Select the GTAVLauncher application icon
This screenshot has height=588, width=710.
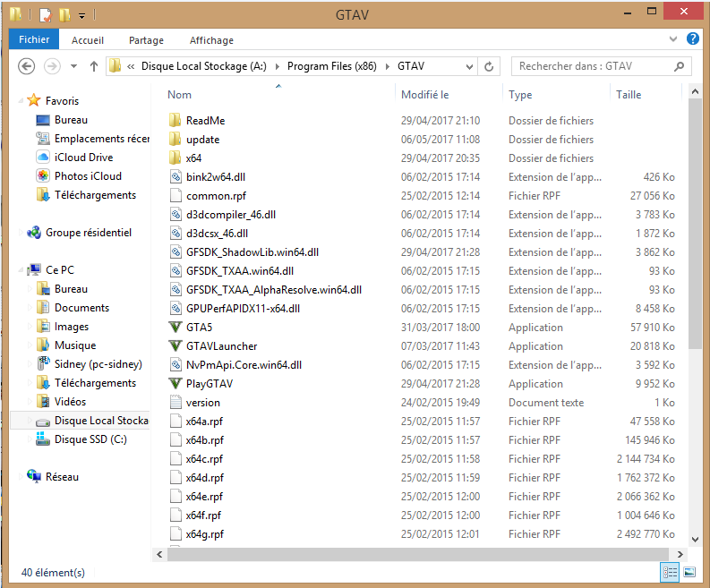pyautogui.click(x=175, y=345)
